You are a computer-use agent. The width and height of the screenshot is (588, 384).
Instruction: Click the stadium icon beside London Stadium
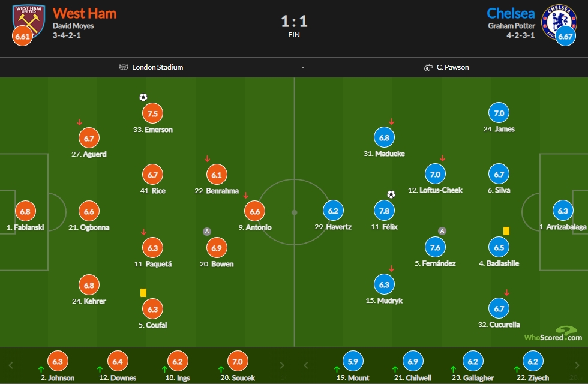124,67
